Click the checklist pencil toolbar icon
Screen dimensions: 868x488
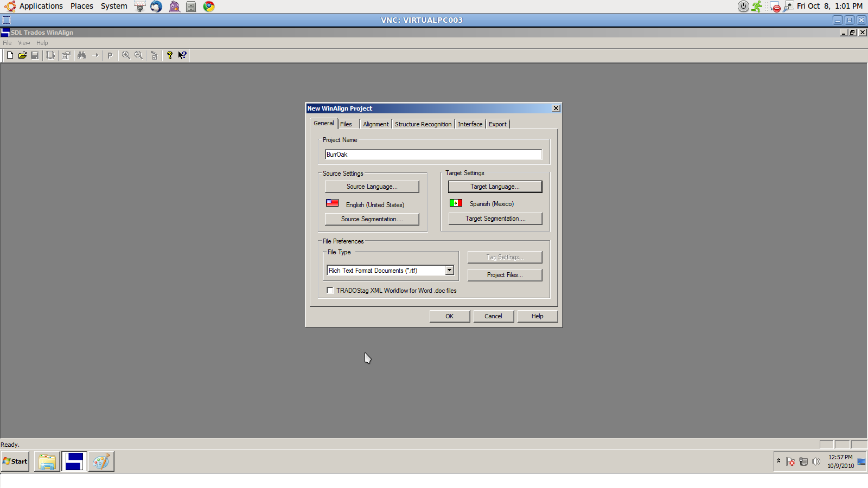(154, 55)
